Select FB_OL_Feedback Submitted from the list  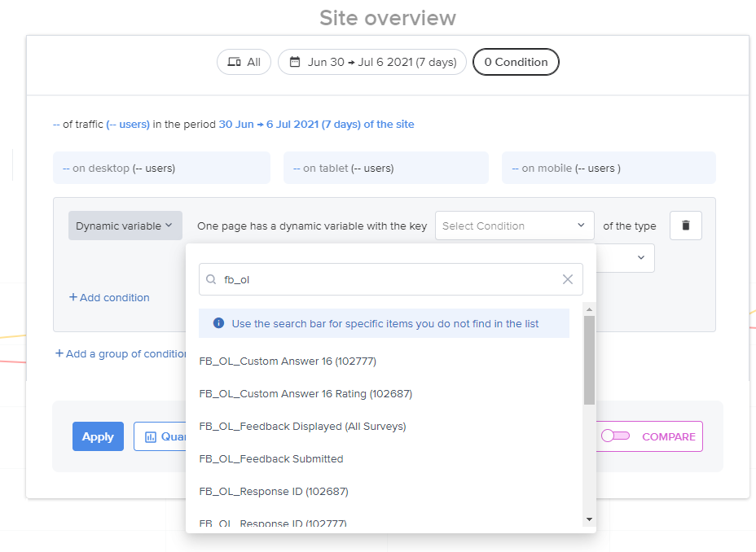point(271,458)
